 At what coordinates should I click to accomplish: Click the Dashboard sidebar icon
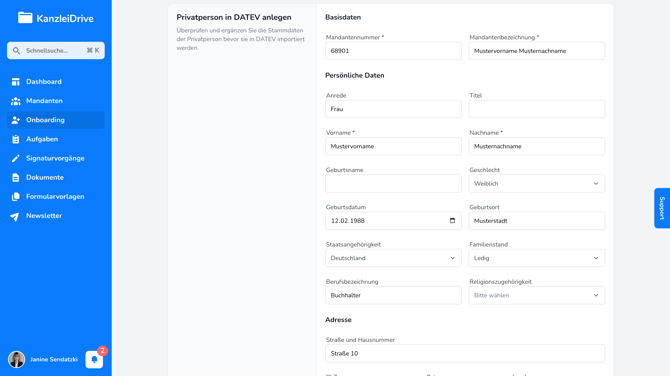[x=15, y=82]
